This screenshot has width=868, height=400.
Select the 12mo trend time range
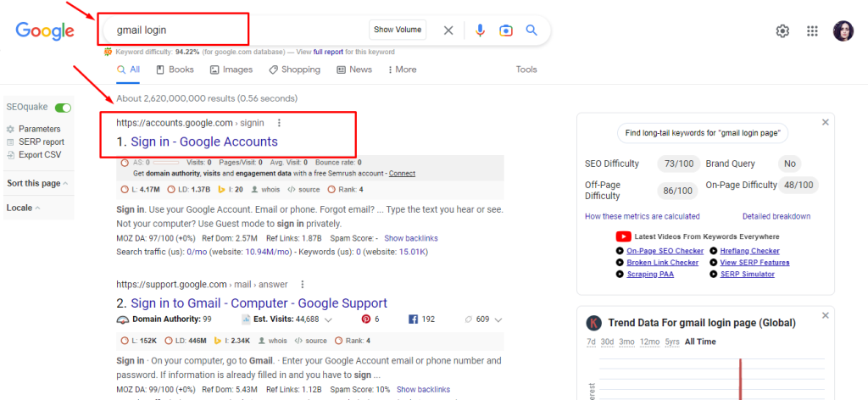(649, 342)
